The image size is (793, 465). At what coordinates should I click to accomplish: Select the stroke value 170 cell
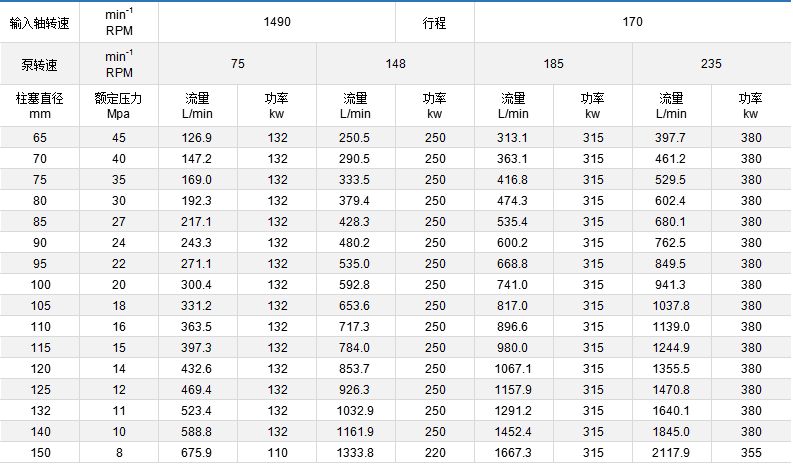tap(632, 22)
